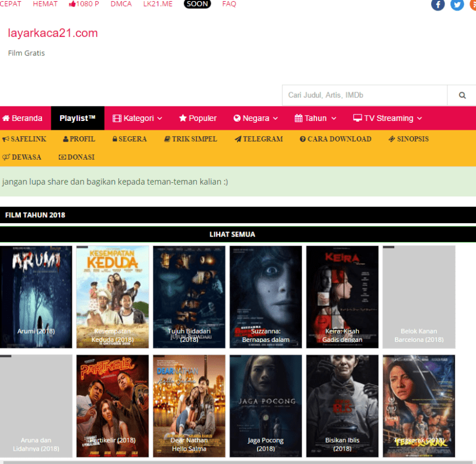Open the Tahun dropdown menu

pyautogui.click(x=315, y=118)
